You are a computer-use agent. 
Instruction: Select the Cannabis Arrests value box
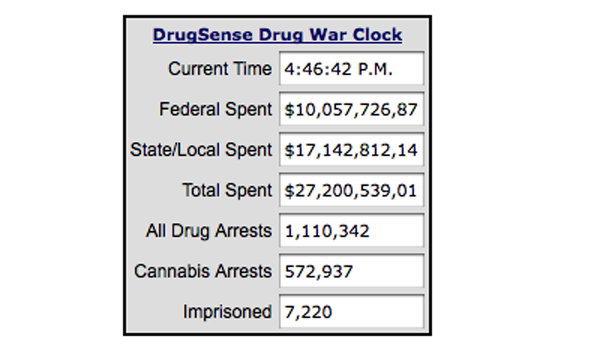click(x=352, y=271)
